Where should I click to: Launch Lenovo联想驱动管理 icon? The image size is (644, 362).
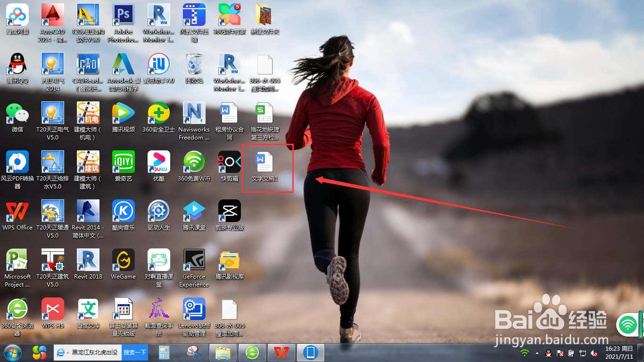pos(194,317)
